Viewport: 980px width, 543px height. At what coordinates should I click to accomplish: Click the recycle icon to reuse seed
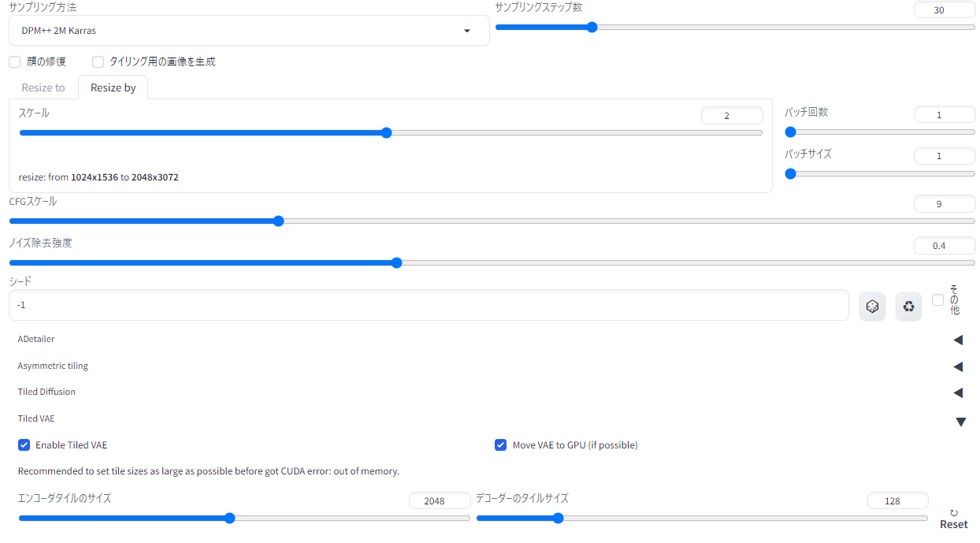pyautogui.click(x=908, y=306)
